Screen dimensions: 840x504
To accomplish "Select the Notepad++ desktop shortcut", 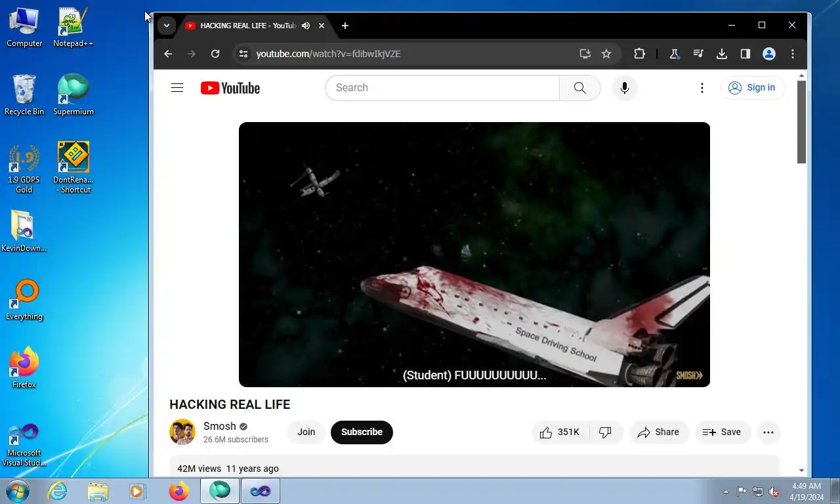I will [x=73, y=28].
